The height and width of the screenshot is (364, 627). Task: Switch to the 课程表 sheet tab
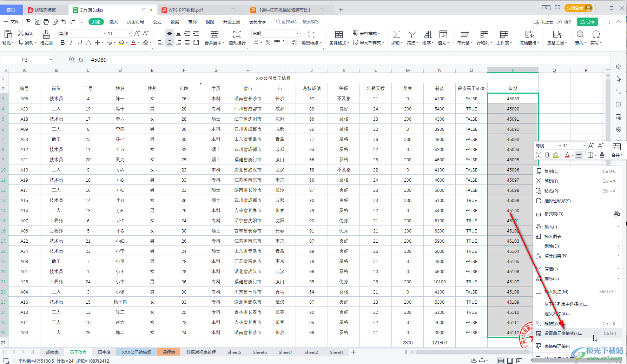coord(169,352)
